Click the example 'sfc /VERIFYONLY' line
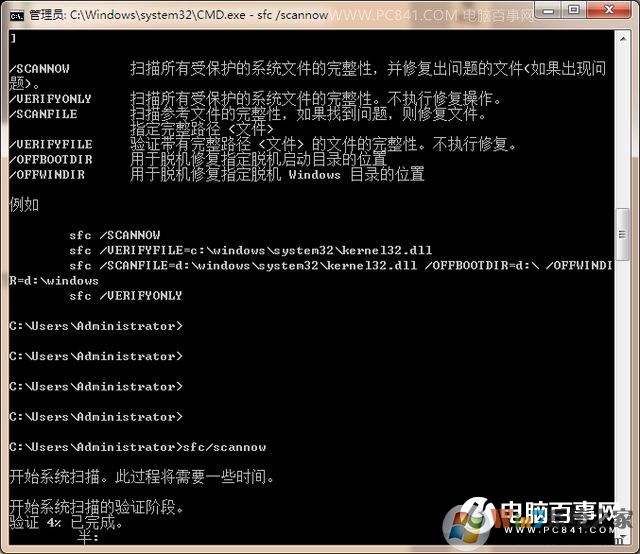Screen dimensions: 640x554 (x=125, y=295)
